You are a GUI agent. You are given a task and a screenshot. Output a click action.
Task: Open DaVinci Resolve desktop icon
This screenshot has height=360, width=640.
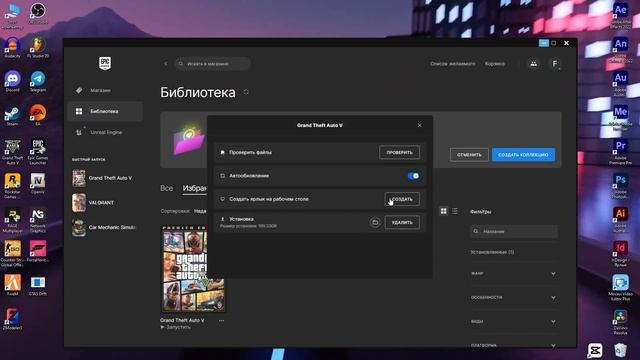point(620,322)
